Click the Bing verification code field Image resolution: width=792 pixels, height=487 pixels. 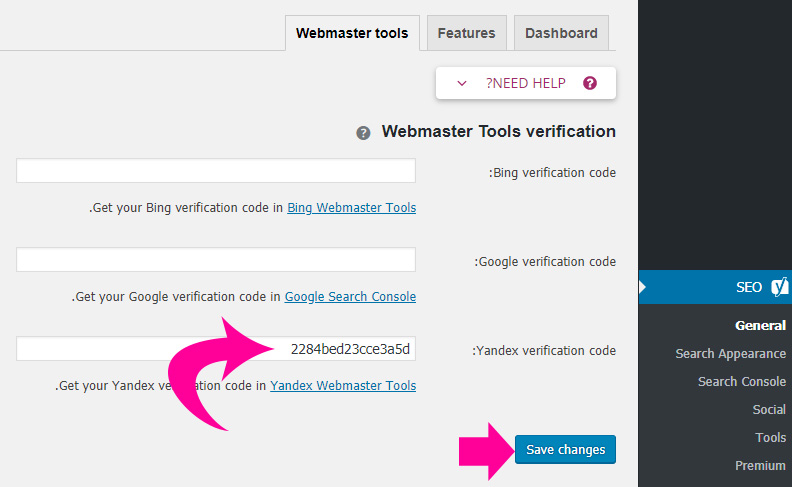(x=216, y=171)
